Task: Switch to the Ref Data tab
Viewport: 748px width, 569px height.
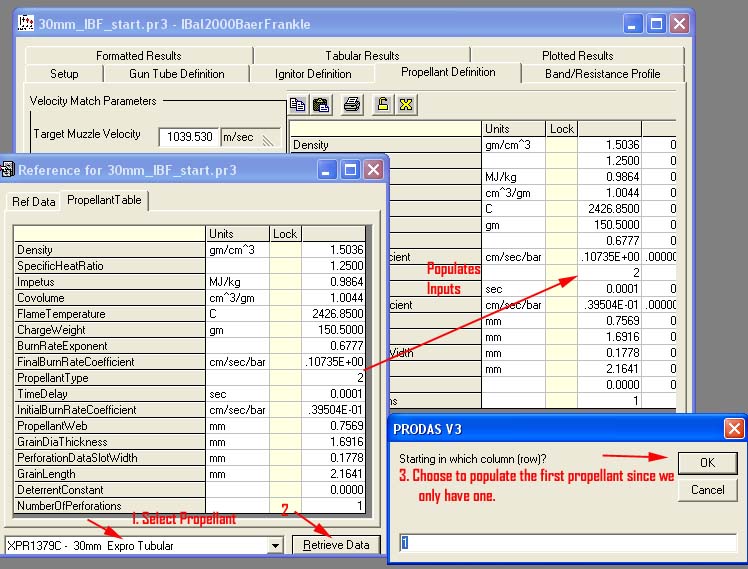Action: click(x=33, y=202)
